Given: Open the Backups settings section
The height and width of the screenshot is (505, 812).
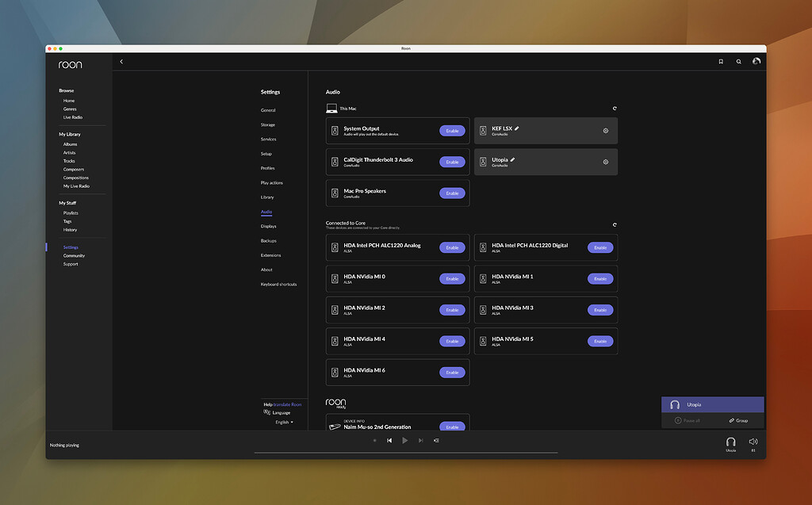Looking at the screenshot, I should [x=270, y=240].
